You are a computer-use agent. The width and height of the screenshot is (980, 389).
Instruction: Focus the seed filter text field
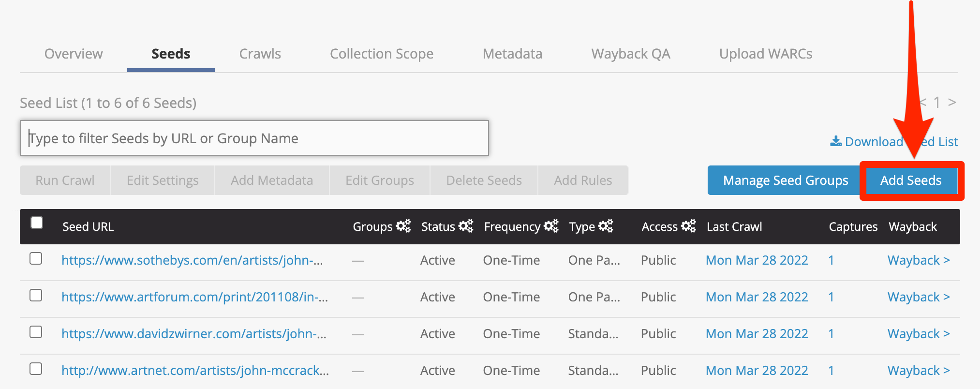click(x=254, y=138)
